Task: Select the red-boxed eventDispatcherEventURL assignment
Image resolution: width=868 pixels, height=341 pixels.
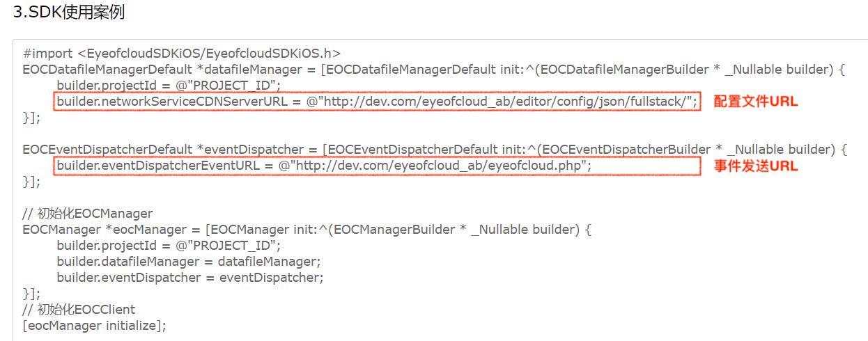Action: [377, 166]
